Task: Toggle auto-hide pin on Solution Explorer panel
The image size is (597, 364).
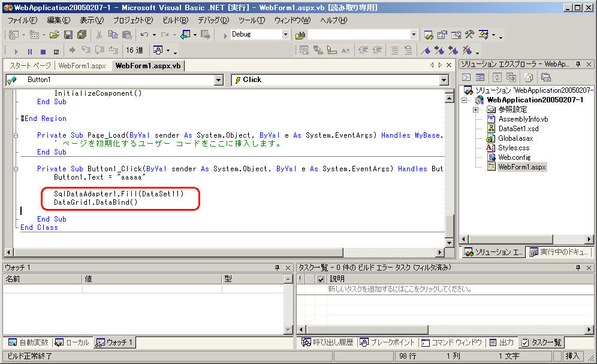Action: pos(578,63)
